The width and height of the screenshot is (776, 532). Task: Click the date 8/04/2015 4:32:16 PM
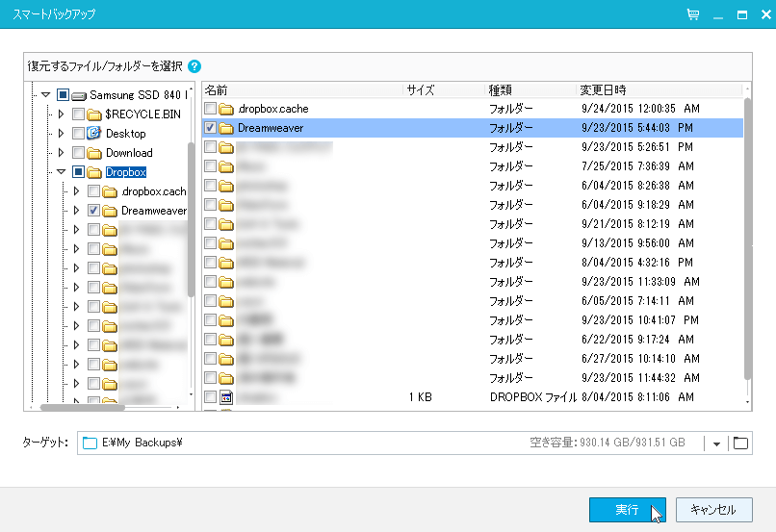tap(637, 262)
